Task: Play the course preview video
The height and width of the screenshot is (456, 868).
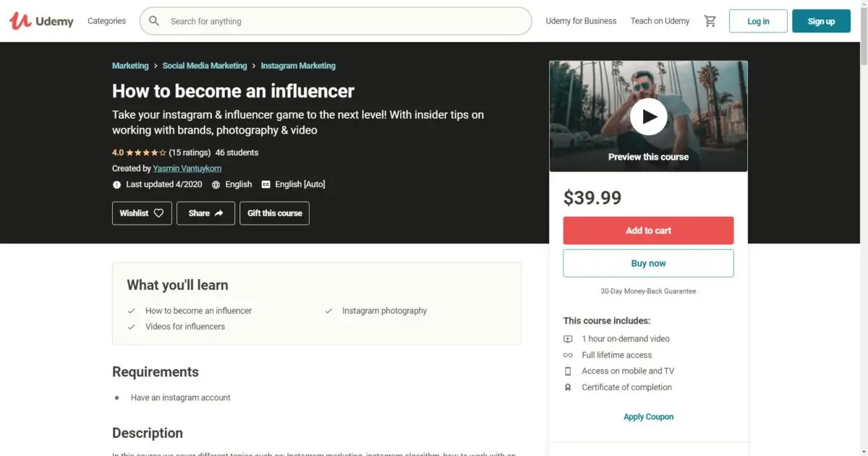Action: (x=648, y=116)
